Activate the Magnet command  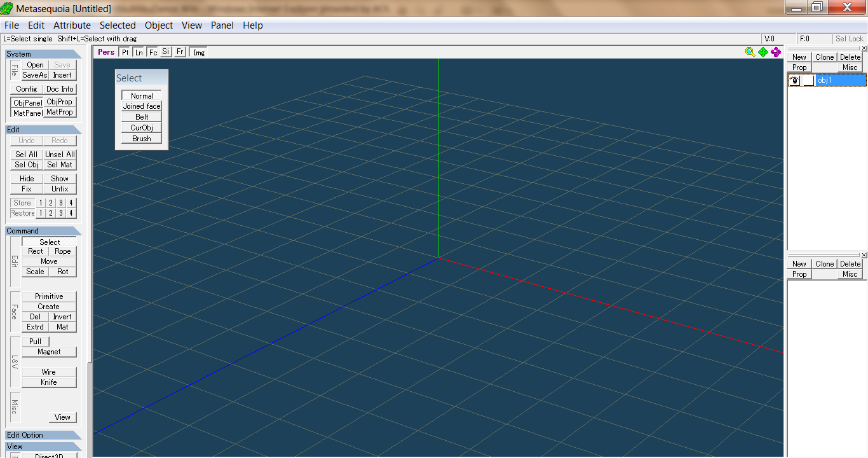pyautogui.click(x=49, y=352)
